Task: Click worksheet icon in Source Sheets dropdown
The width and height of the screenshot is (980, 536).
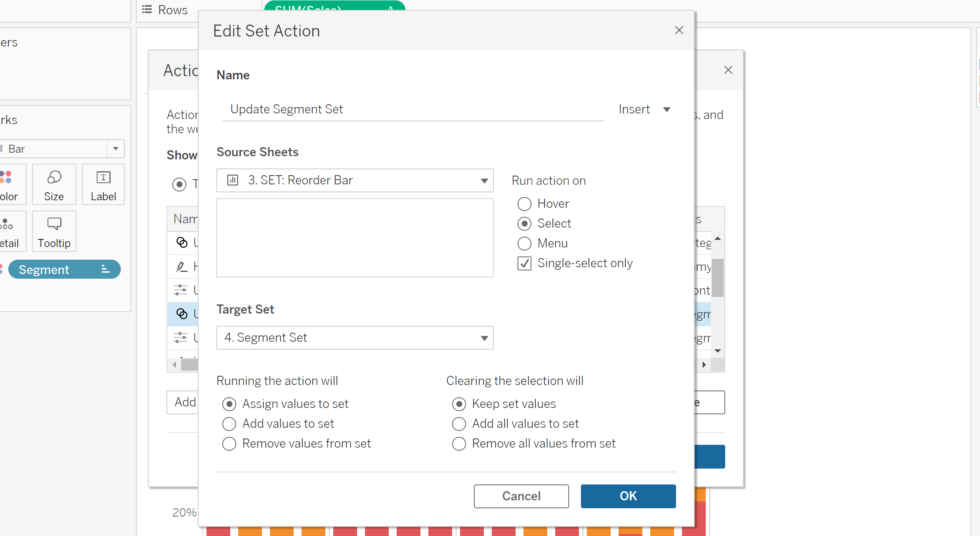Action: click(233, 180)
